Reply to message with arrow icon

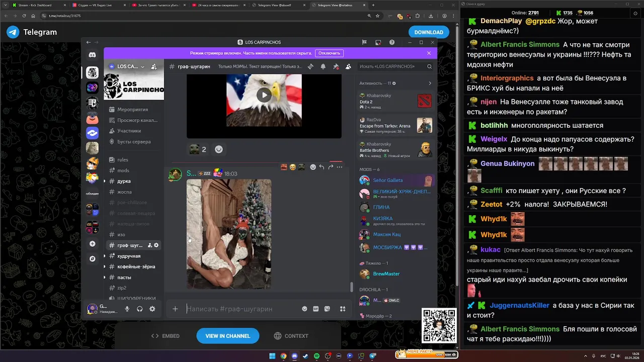click(321, 167)
